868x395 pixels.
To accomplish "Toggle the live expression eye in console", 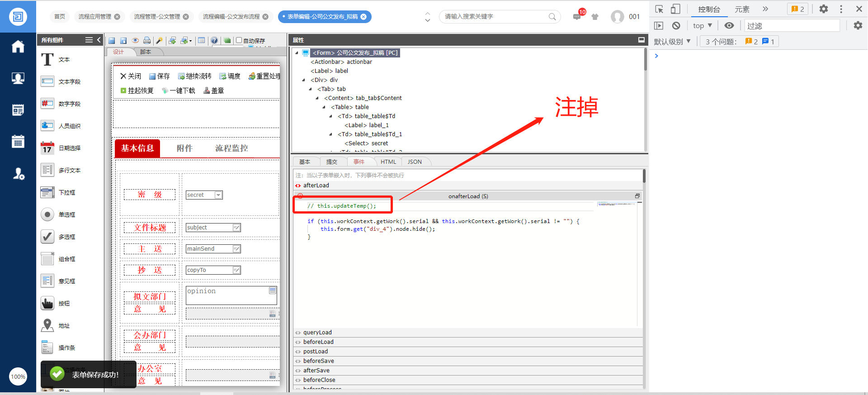I will click(x=729, y=26).
